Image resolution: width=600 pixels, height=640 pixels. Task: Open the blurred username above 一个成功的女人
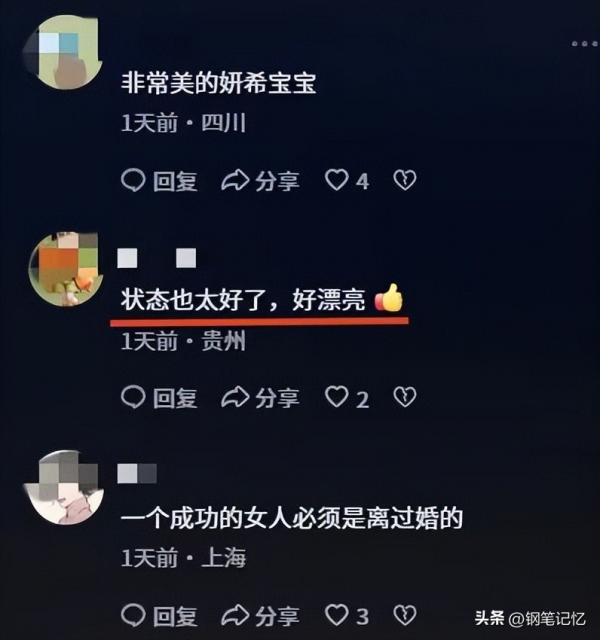click(137, 473)
